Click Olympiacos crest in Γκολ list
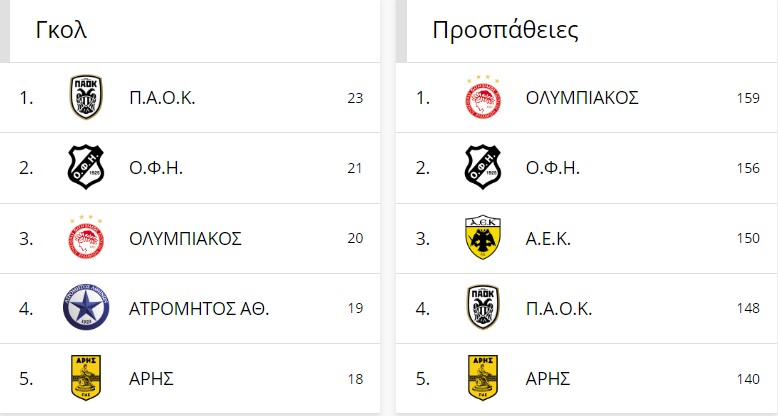The height and width of the screenshot is (416, 778). 86,237
